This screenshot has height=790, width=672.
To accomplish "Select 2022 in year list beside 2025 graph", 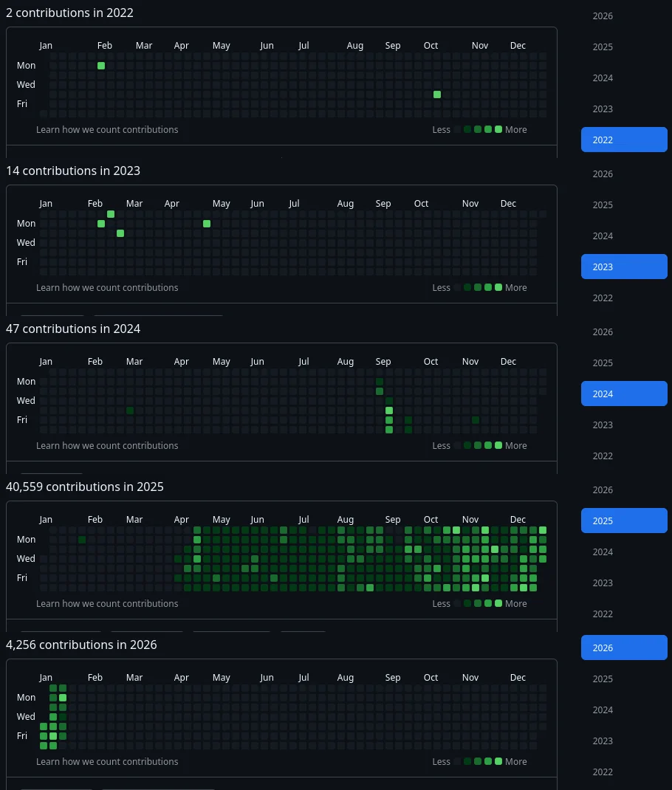I will click(x=603, y=614).
